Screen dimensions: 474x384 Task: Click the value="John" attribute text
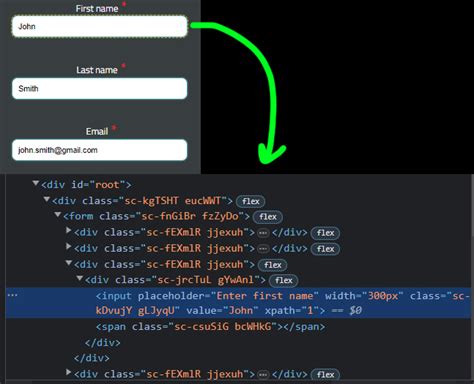coord(222,311)
